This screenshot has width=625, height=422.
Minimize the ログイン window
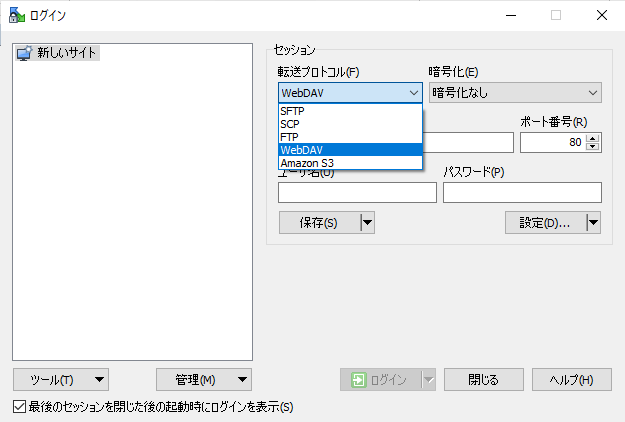pyautogui.click(x=511, y=15)
